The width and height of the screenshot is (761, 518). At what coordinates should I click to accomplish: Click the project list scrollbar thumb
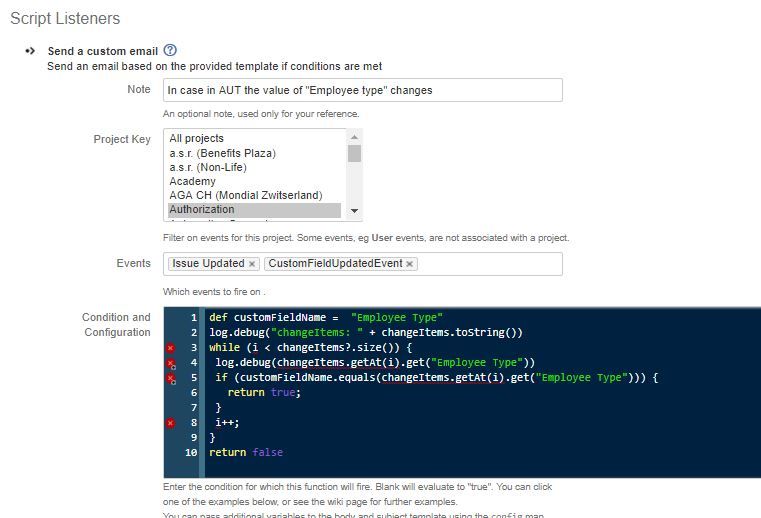pyautogui.click(x=354, y=153)
